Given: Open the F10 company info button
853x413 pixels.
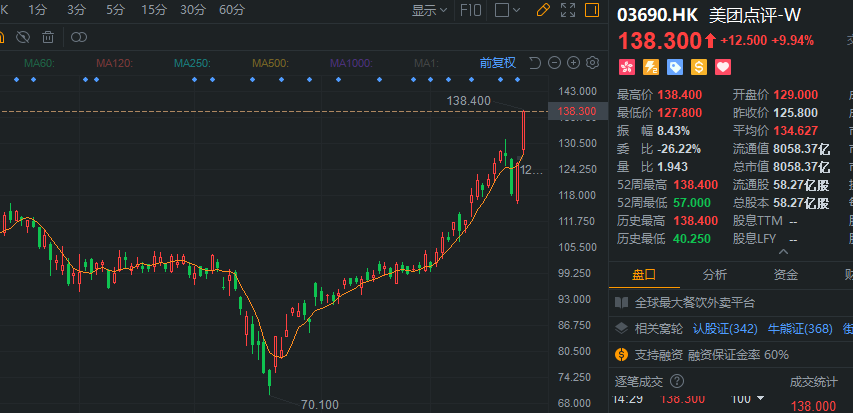Looking at the screenshot, I should click(471, 10).
